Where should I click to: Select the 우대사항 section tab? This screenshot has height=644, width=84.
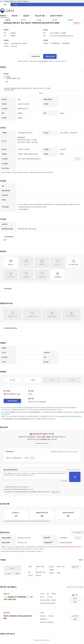click(39, 20)
